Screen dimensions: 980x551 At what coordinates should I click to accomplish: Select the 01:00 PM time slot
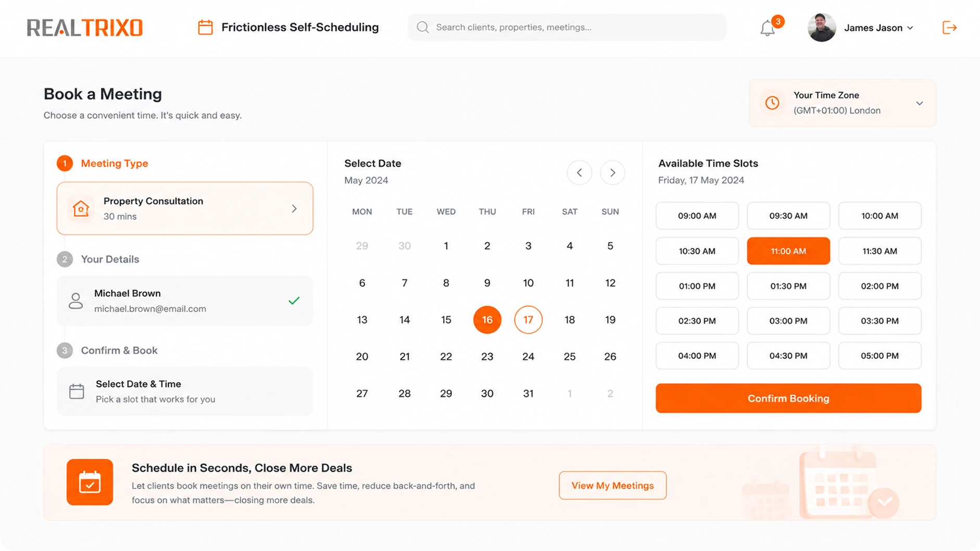tap(697, 286)
